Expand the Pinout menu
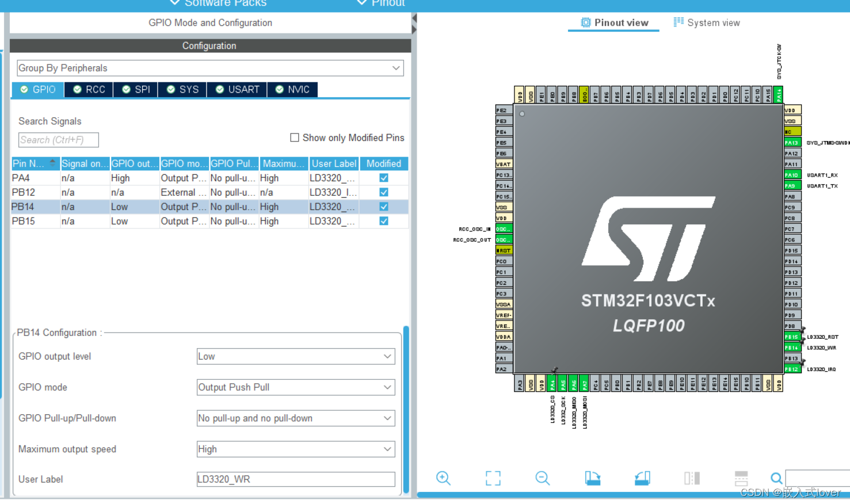 [x=381, y=3]
